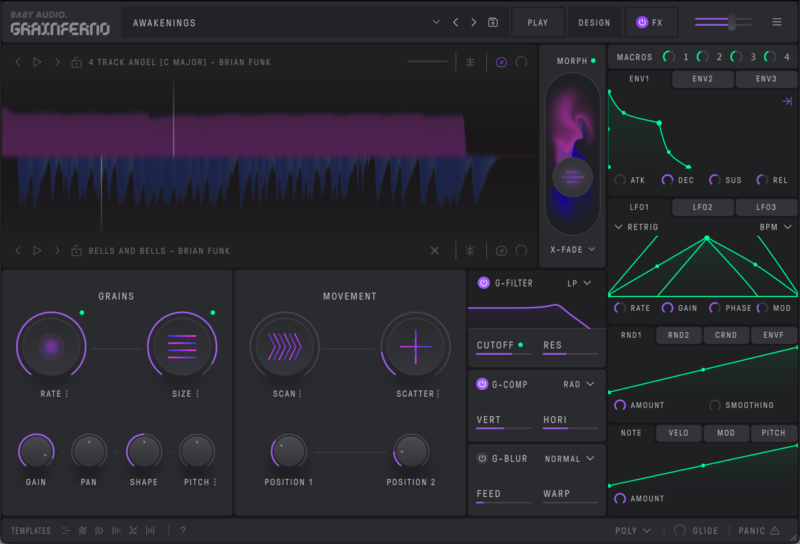The height and width of the screenshot is (544, 800).
Task: Switch to the LFO2 tab
Action: [703, 207]
